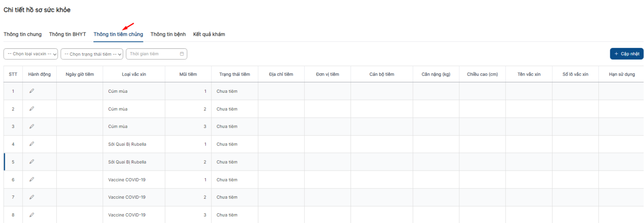Click the Cán bộ tiêm column header
The image size is (644, 223).
coord(382,74)
